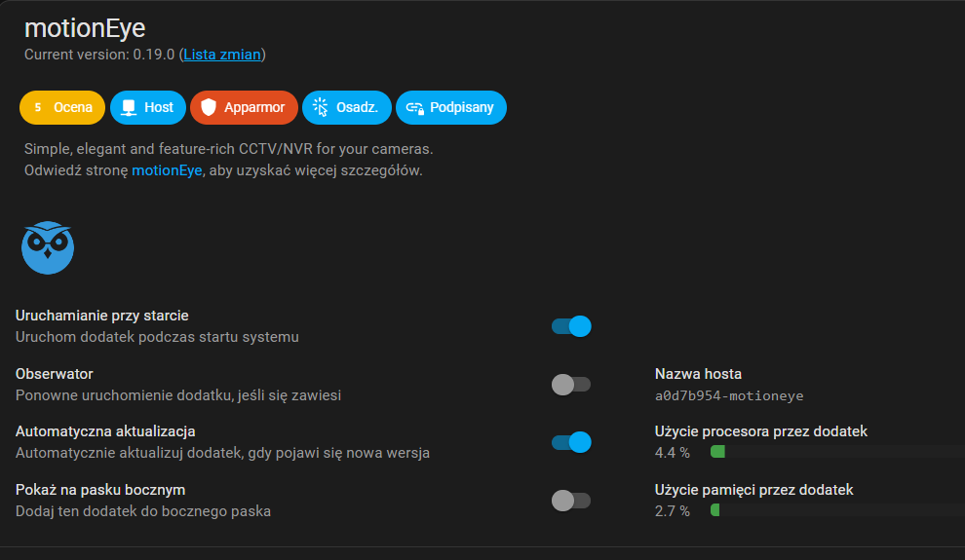This screenshot has height=560, width=965.
Task: Click the motionEye owl logo
Action: tap(48, 247)
